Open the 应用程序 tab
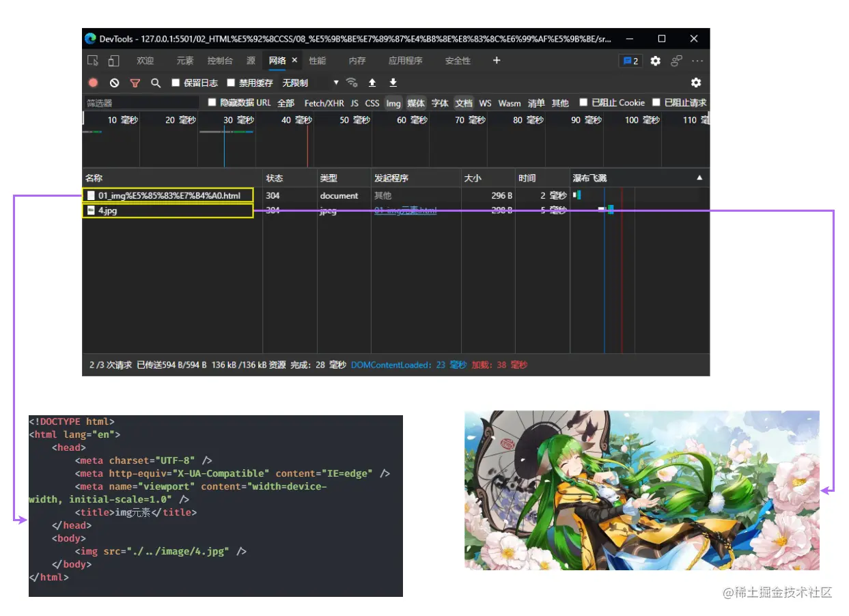The height and width of the screenshot is (616, 849). pyautogui.click(x=406, y=61)
